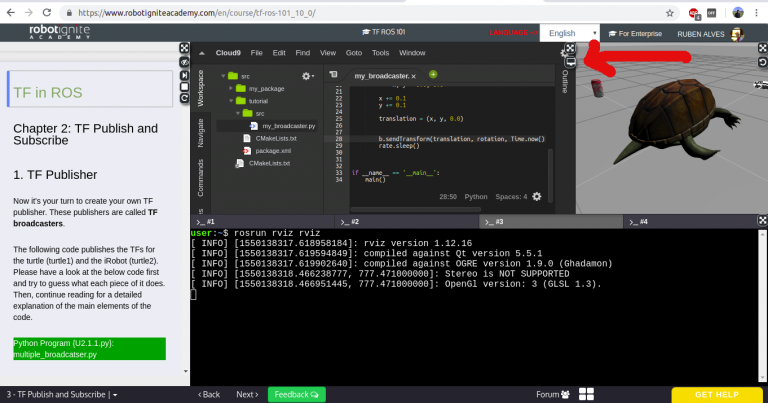Switch to terminal tab #1

coord(262,222)
